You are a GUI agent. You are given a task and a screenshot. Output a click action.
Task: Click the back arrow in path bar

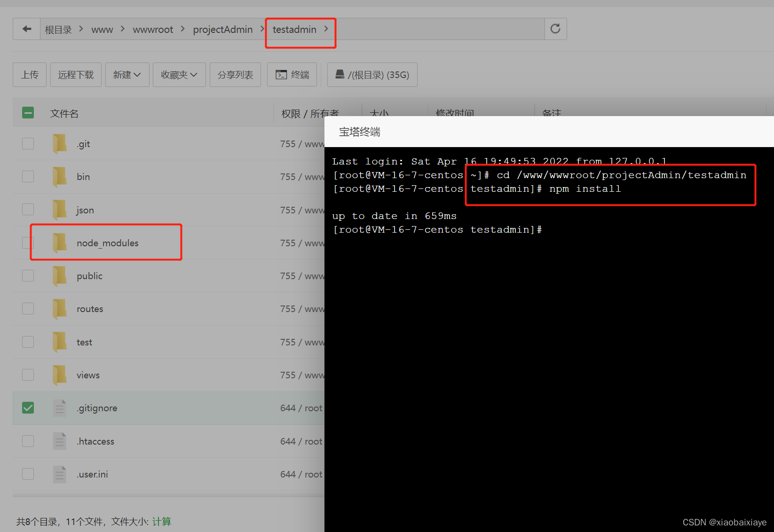click(x=27, y=29)
